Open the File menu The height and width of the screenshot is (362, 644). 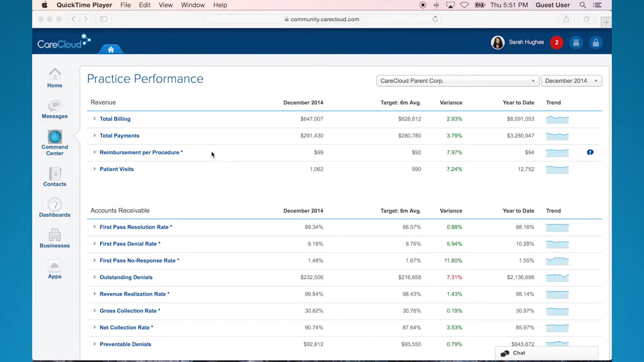coord(125,5)
